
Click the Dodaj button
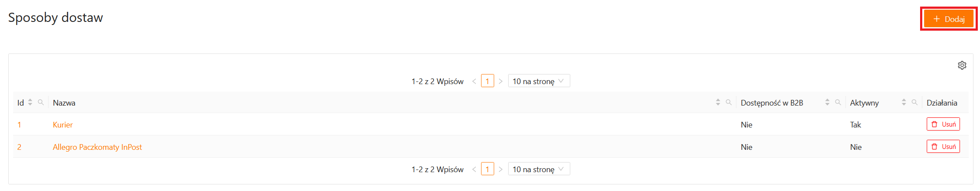[x=949, y=19]
